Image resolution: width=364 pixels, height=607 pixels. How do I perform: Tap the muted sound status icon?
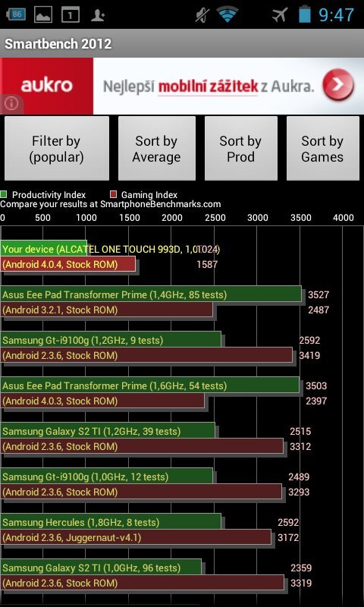pyautogui.click(x=202, y=14)
